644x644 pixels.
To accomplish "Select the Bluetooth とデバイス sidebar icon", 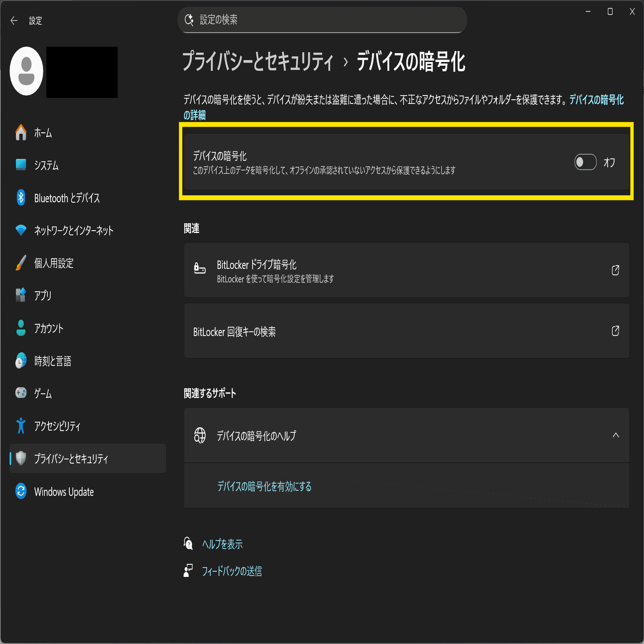I will pos(21,198).
